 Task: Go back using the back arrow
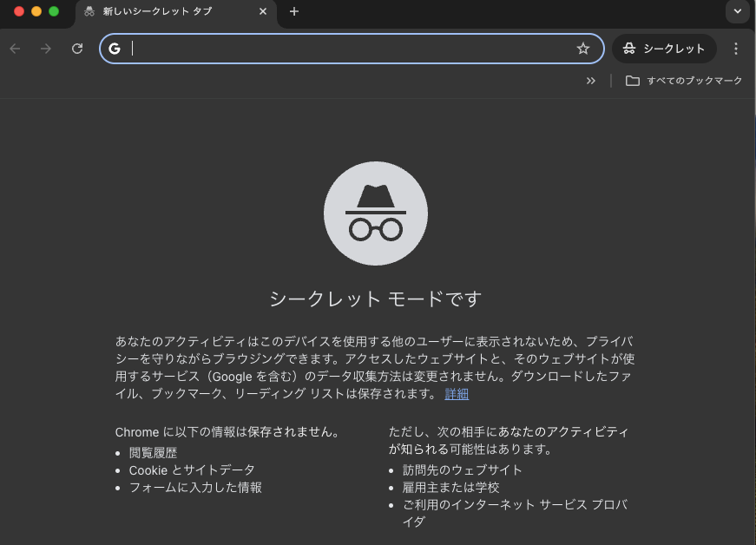pyautogui.click(x=15, y=49)
